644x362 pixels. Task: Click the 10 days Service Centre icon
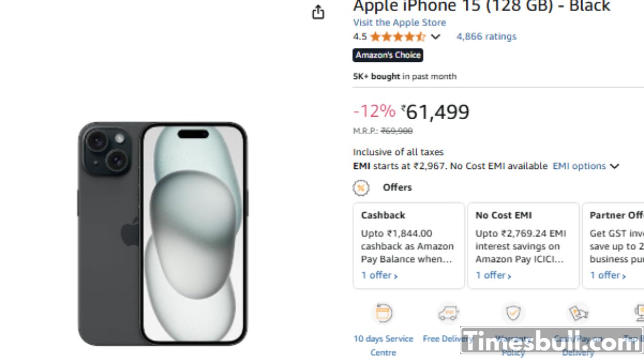(383, 313)
